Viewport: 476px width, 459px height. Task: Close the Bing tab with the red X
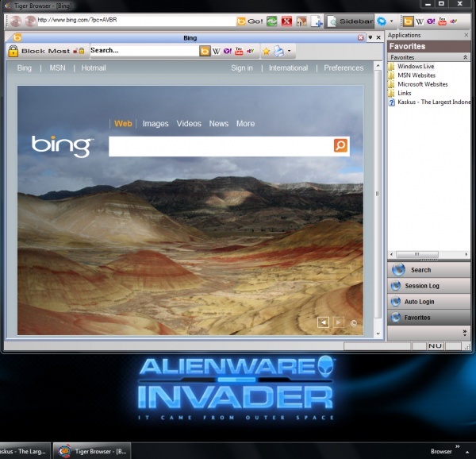360,37
